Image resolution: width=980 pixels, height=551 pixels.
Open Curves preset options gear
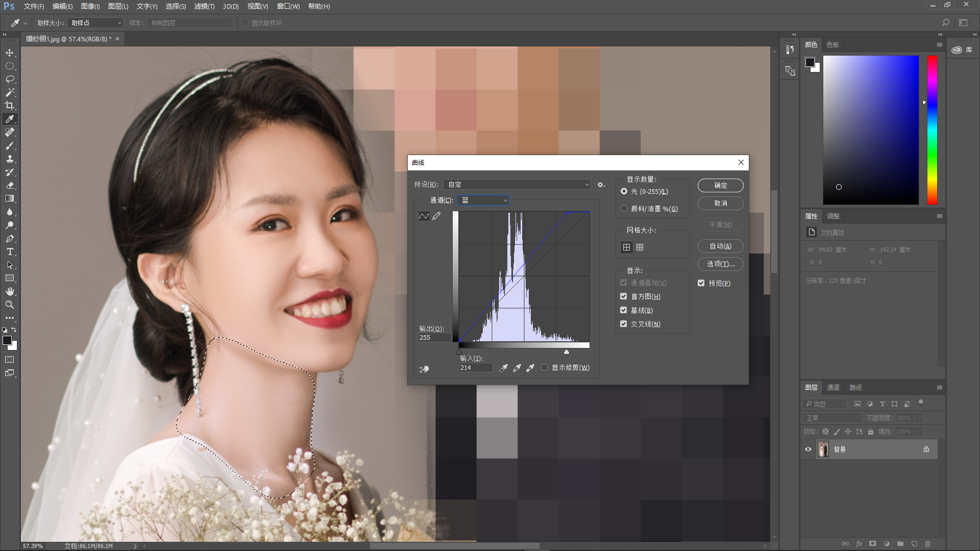[601, 185]
